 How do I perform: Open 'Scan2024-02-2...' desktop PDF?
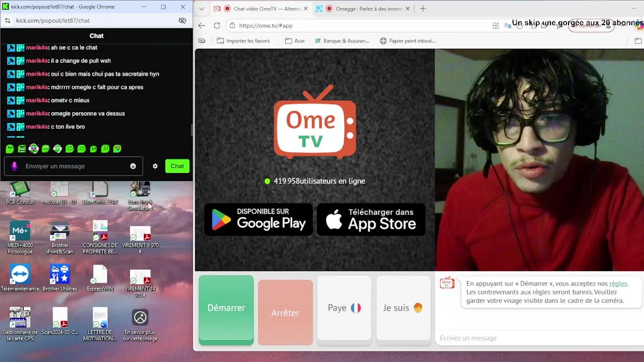point(60,321)
